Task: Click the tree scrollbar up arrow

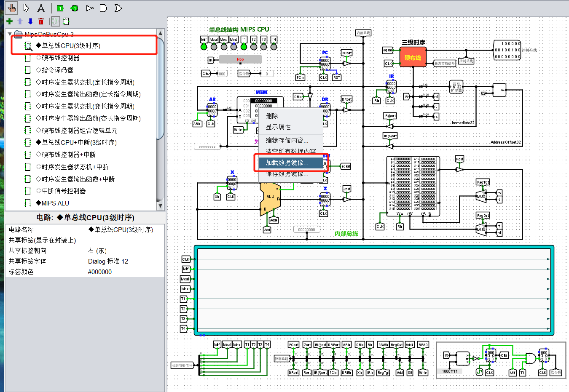Action: 160,33
